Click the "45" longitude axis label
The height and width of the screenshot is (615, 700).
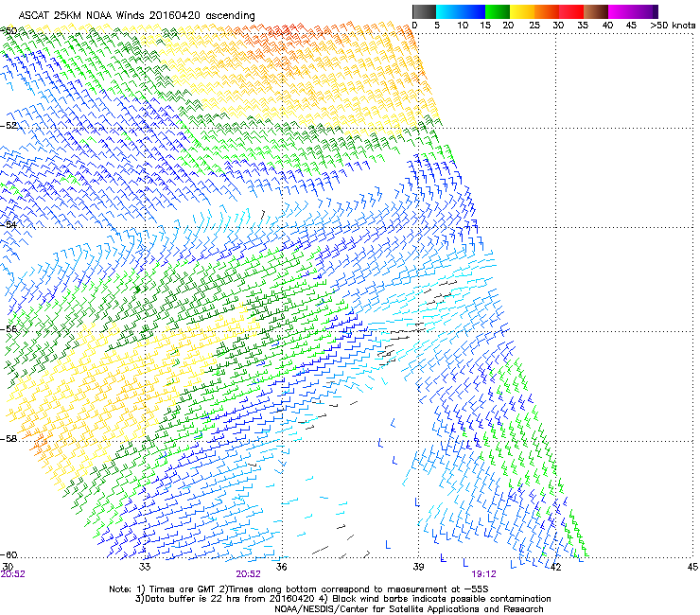692,567
